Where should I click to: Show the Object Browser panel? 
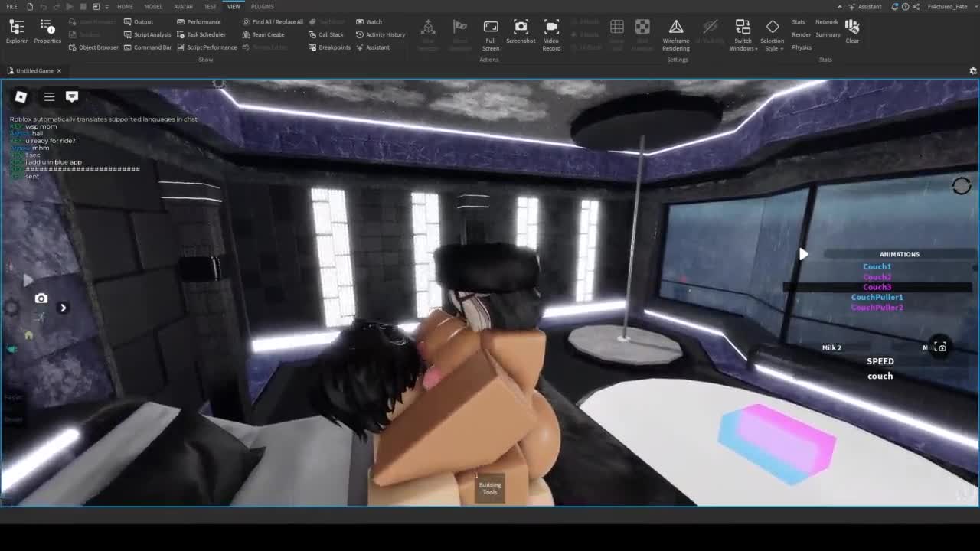(93, 47)
